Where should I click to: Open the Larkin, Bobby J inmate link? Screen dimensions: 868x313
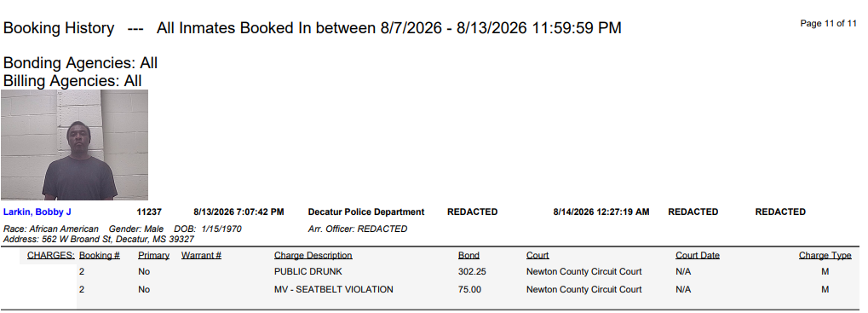(x=37, y=212)
